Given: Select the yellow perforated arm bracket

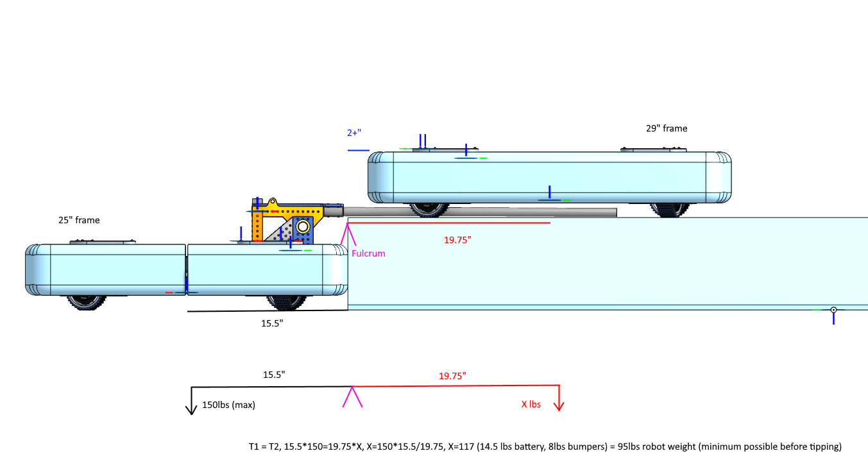Looking at the screenshot, I should tap(289, 212).
